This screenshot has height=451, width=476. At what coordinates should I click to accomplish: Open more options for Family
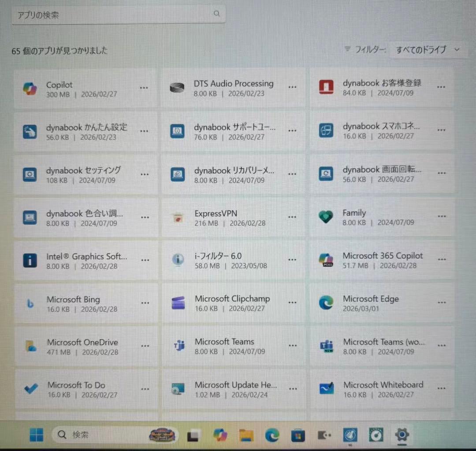coord(442,217)
